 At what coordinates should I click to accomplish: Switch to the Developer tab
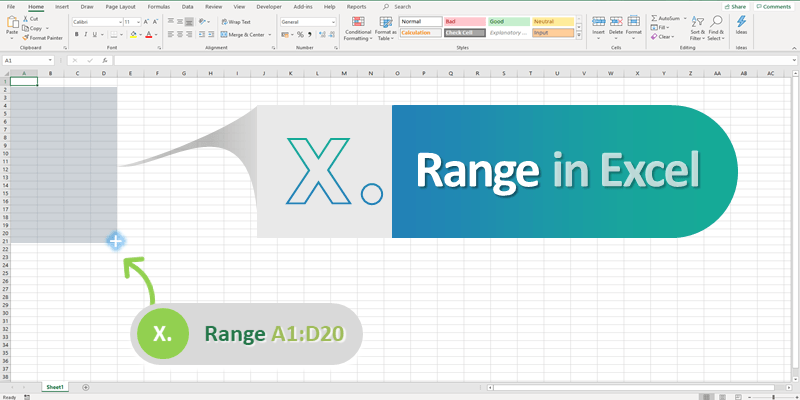point(269,7)
